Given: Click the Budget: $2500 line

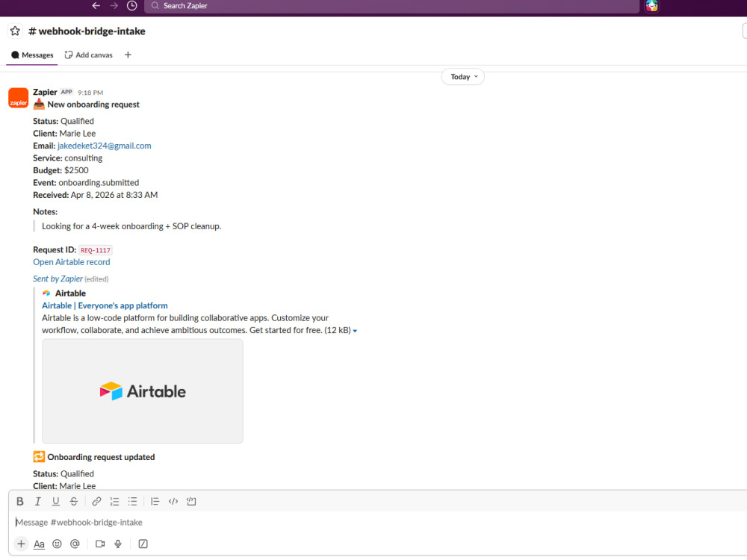Looking at the screenshot, I should pyautogui.click(x=61, y=170).
